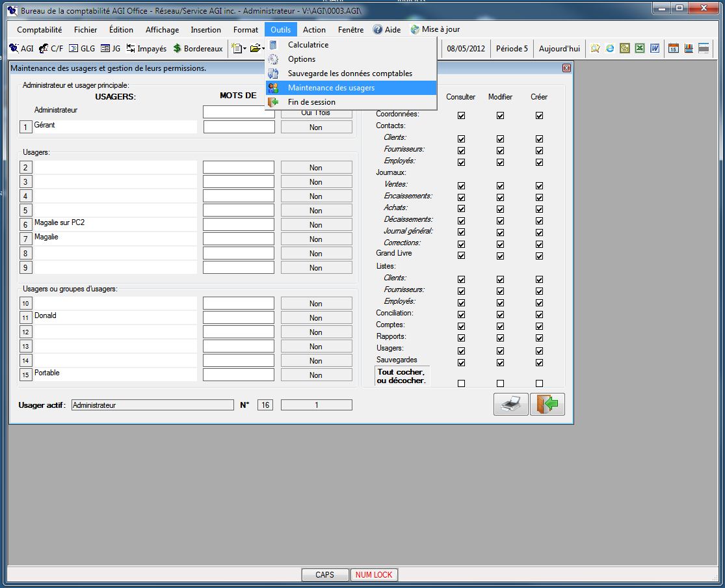725x588 pixels.
Task: Select Fin de session menu entry
Action: [x=351, y=102]
